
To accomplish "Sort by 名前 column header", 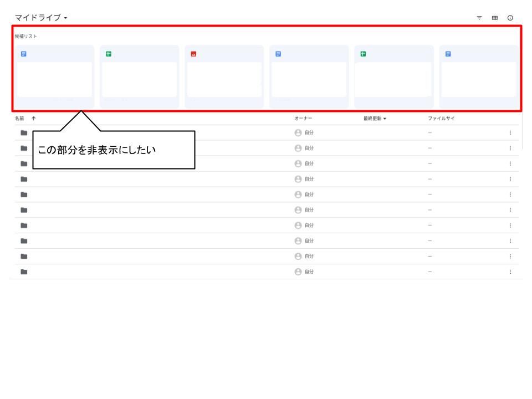I will tap(19, 118).
